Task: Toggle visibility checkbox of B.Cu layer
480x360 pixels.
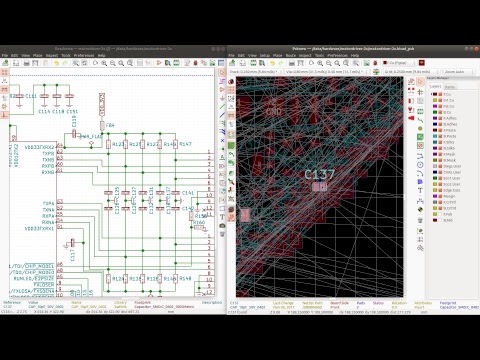Action: pos(440,112)
